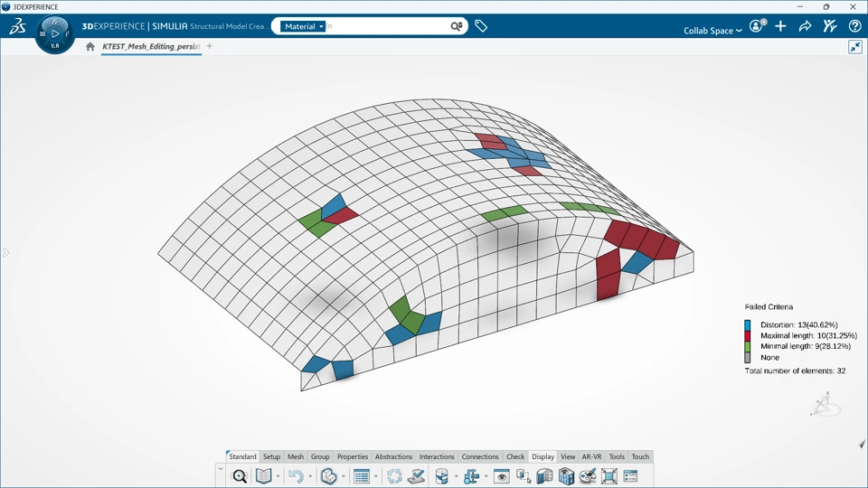Focus the top search input field
Image resolution: width=868 pixels, height=488 pixels.
388,26
